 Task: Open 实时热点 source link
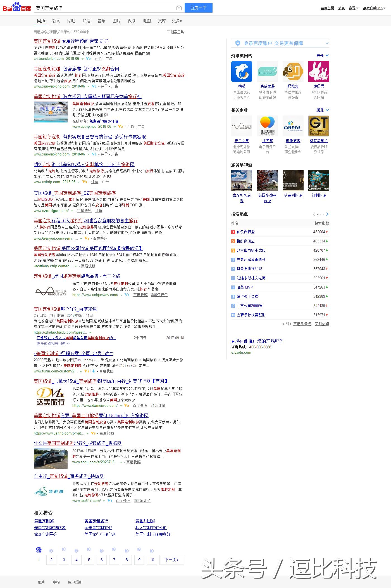coord(322,324)
